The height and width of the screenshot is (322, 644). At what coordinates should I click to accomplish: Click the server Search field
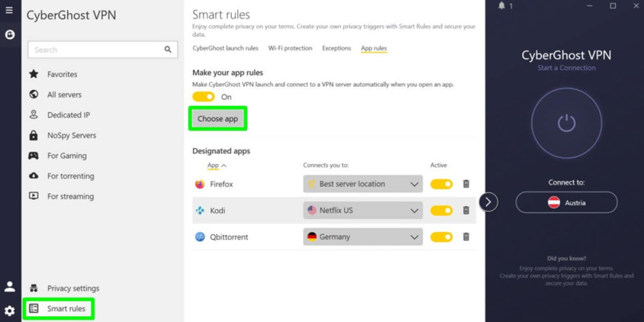tap(97, 50)
